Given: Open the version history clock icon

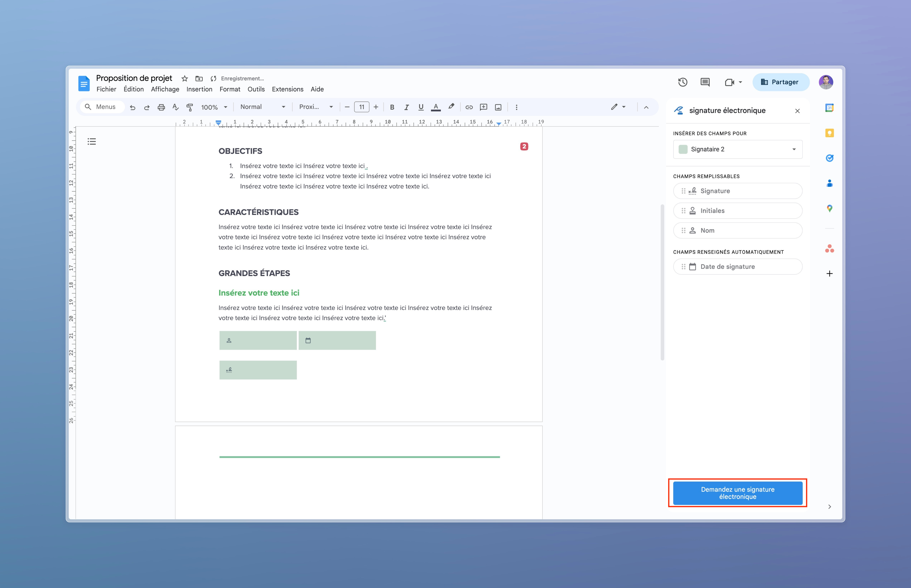Looking at the screenshot, I should pos(683,82).
